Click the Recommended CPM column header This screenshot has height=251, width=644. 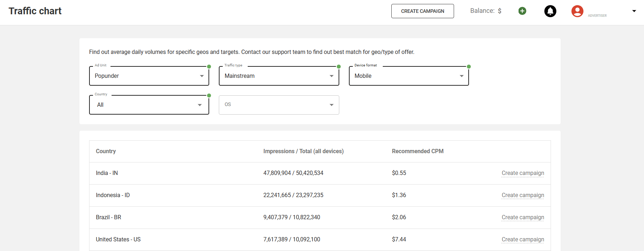[x=417, y=151]
